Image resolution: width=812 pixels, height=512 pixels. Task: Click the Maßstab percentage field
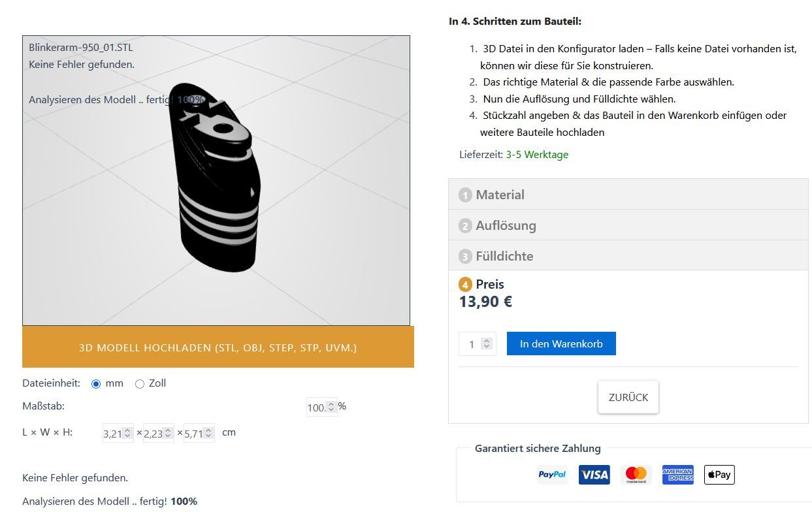[317, 408]
